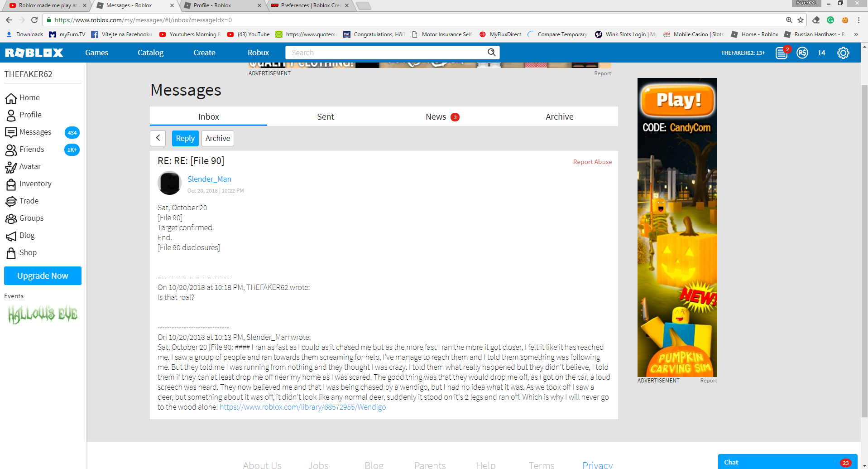Click Report Abuse link
Viewport: 868px width, 469px height.
592,162
